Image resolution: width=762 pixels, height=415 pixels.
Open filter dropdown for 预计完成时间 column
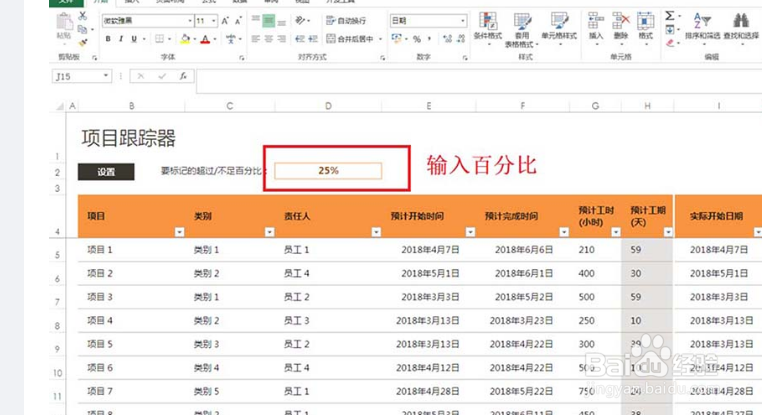tap(564, 232)
